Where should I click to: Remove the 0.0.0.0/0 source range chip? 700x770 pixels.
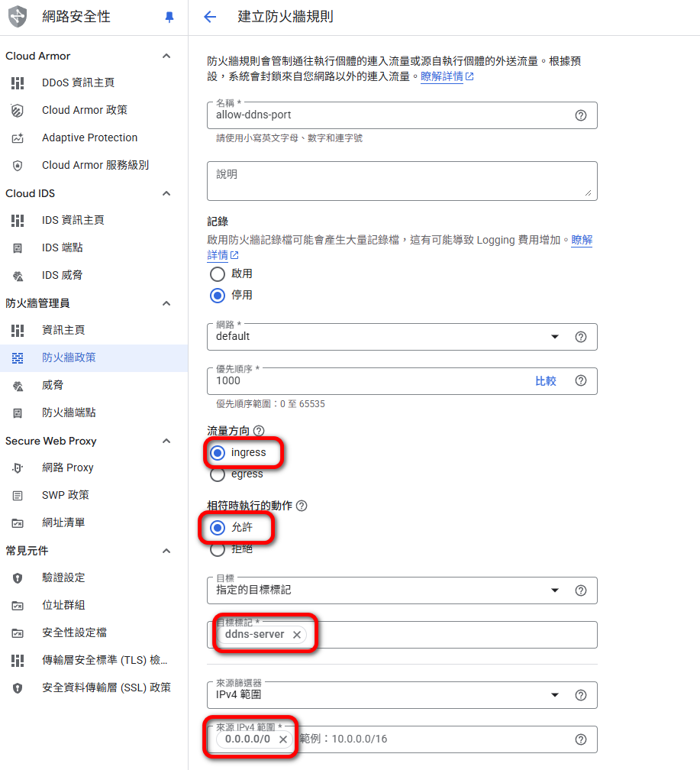(x=283, y=739)
